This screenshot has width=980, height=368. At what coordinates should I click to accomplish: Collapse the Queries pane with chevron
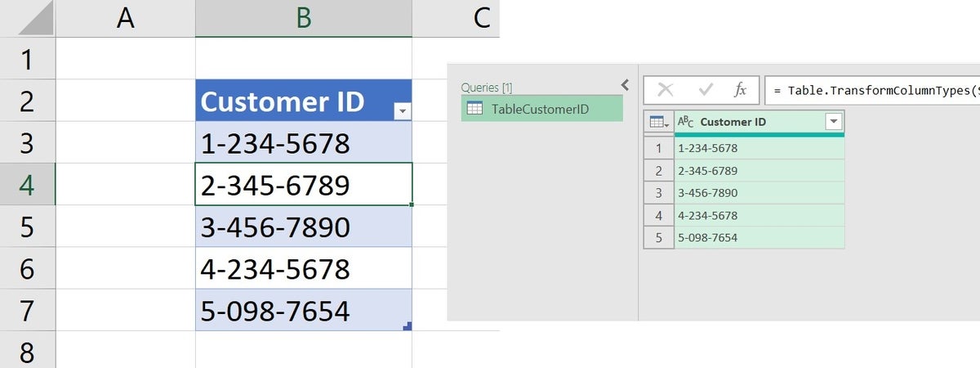point(626,84)
